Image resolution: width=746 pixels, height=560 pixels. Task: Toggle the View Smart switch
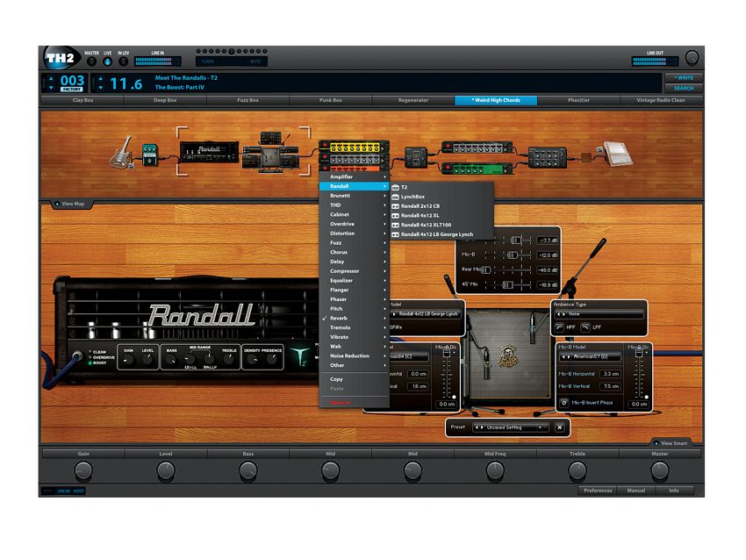click(x=656, y=443)
